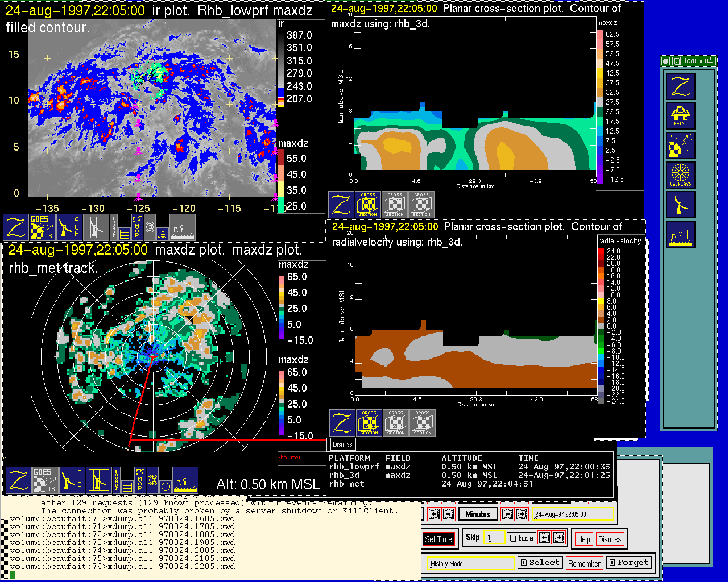728x582 pixels.
Task: Click the ship icon in the icon bar
Action: click(680, 234)
